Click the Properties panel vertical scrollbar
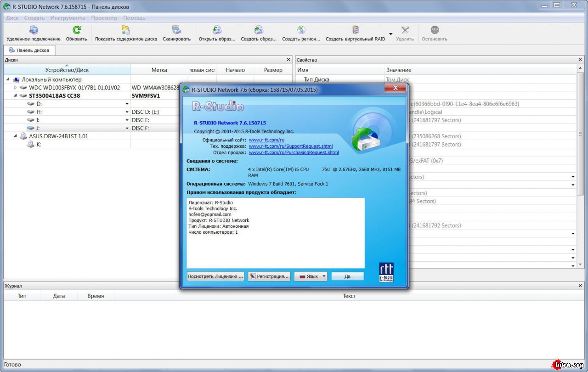Screen dimensions: 588x372 [580, 135]
